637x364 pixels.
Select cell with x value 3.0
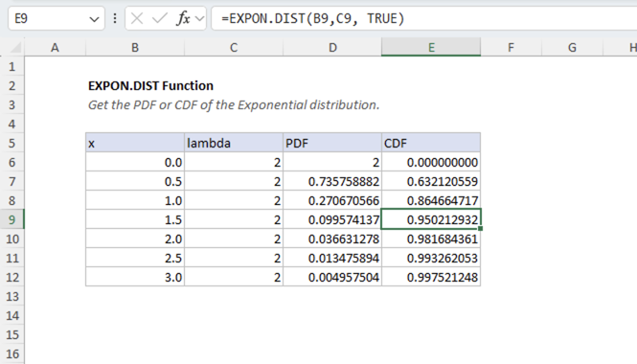(x=135, y=277)
